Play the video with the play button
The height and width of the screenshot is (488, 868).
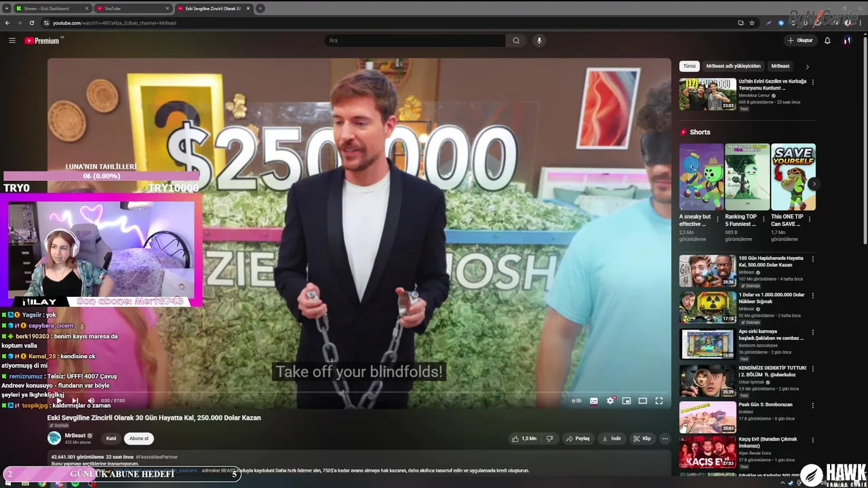(59, 401)
